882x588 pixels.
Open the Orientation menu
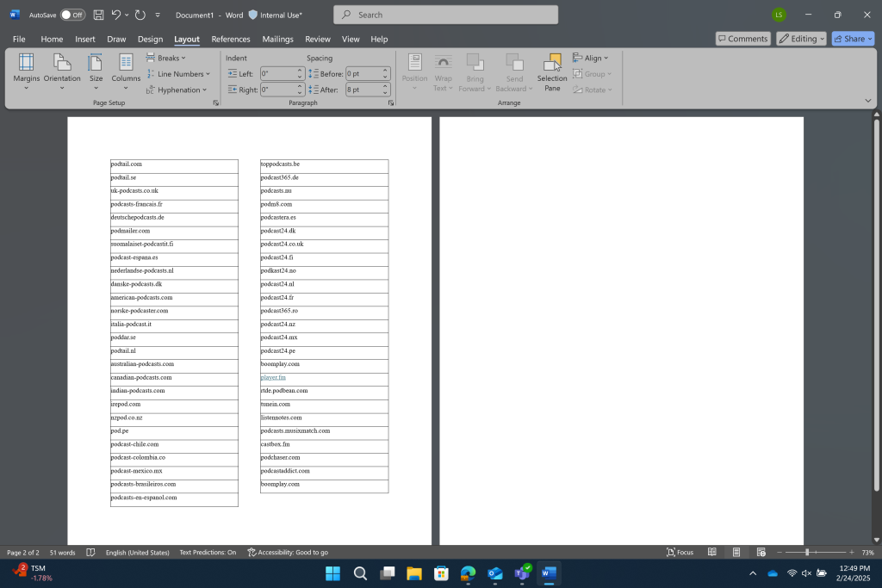point(62,72)
